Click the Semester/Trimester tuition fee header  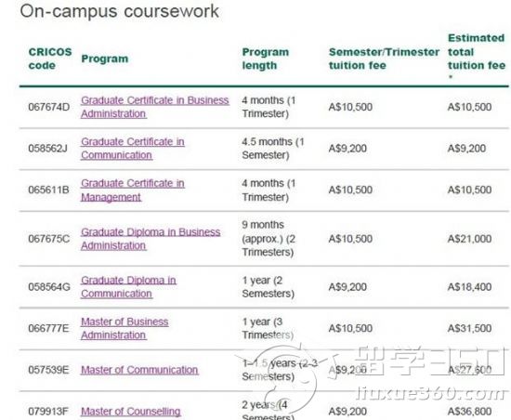[384, 59]
